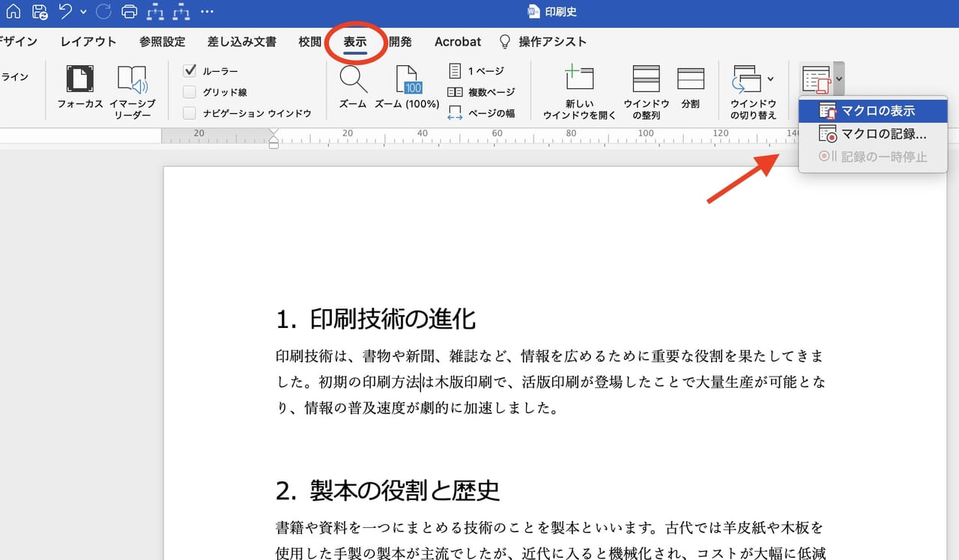The width and height of the screenshot is (959, 560).
Task: Enable the グリッド線 (Gridlines) checkbox
Action: click(x=190, y=92)
